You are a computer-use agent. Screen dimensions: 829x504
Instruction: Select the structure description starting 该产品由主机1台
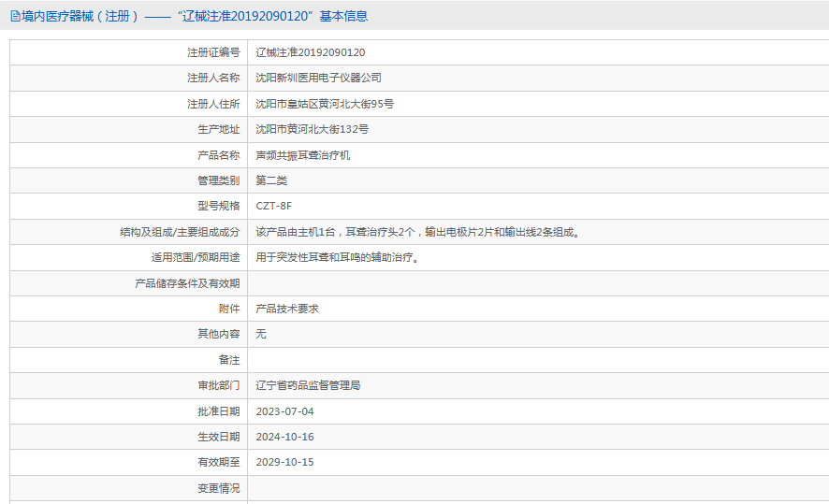(x=417, y=231)
